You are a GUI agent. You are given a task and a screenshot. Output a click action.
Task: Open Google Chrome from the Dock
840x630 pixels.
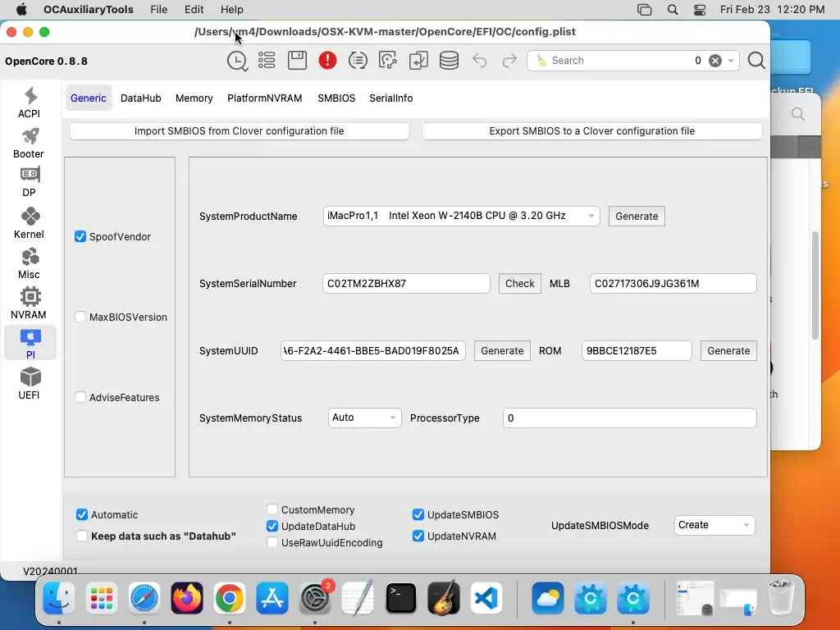(x=230, y=598)
